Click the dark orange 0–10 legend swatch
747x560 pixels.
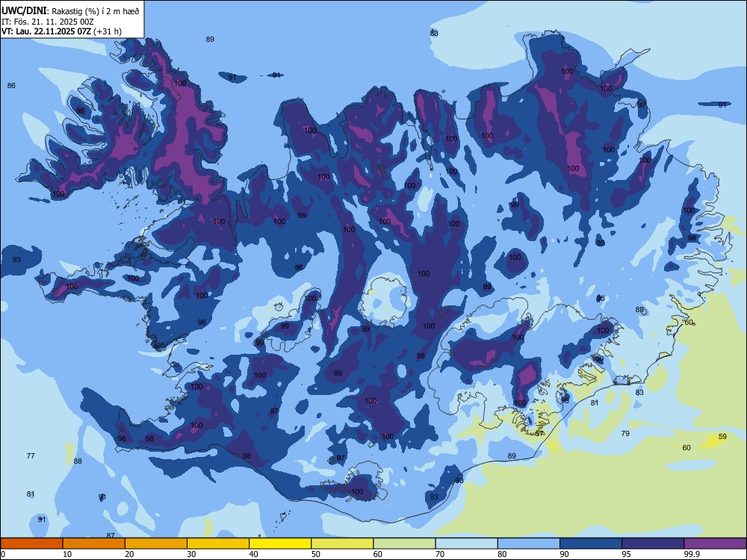[x=31, y=544]
